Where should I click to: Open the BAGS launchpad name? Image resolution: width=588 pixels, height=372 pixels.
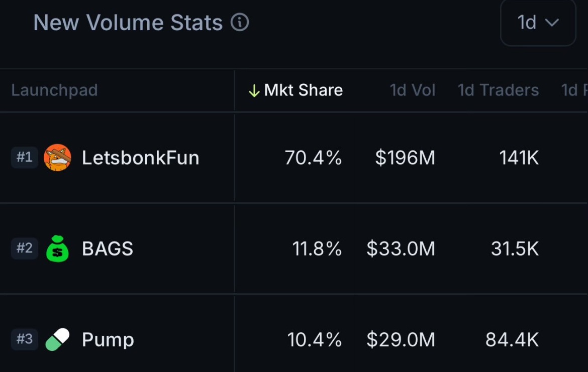coord(107,249)
